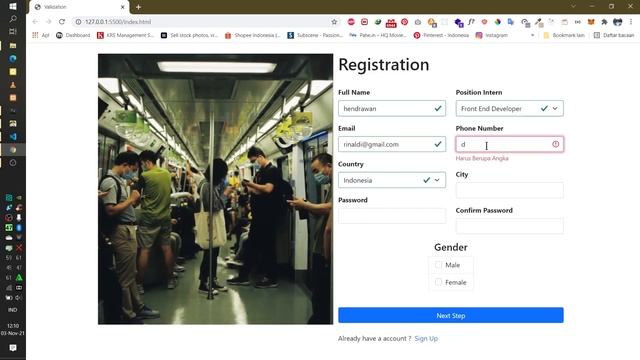This screenshot has height=360, width=640.
Task: Open the Position Intern dropdown
Action: point(509,109)
